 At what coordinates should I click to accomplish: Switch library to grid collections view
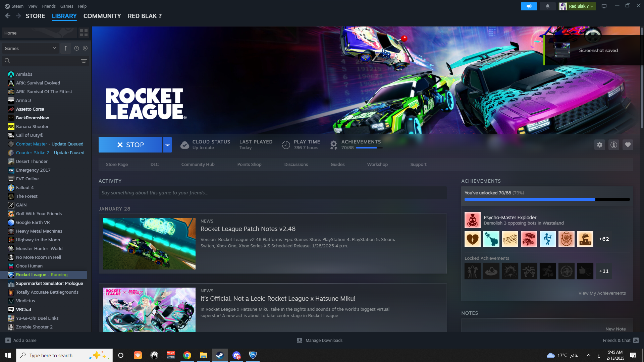[84, 33]
